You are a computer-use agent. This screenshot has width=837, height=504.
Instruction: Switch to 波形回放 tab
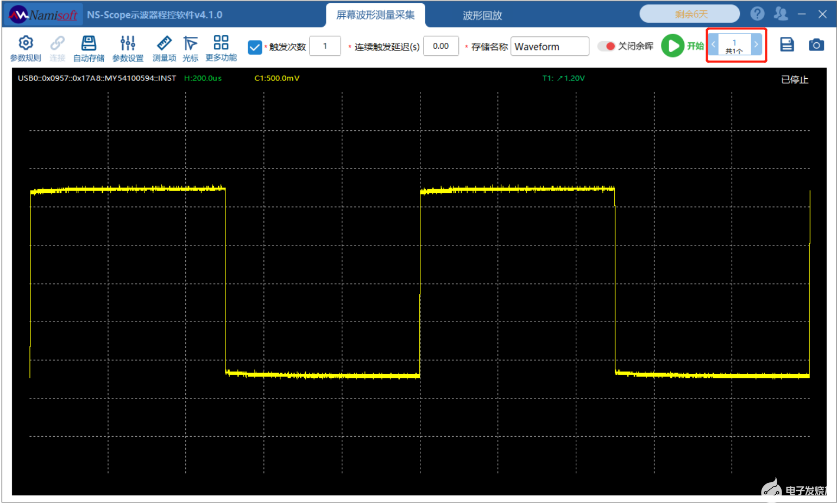(x=482, y=15)
